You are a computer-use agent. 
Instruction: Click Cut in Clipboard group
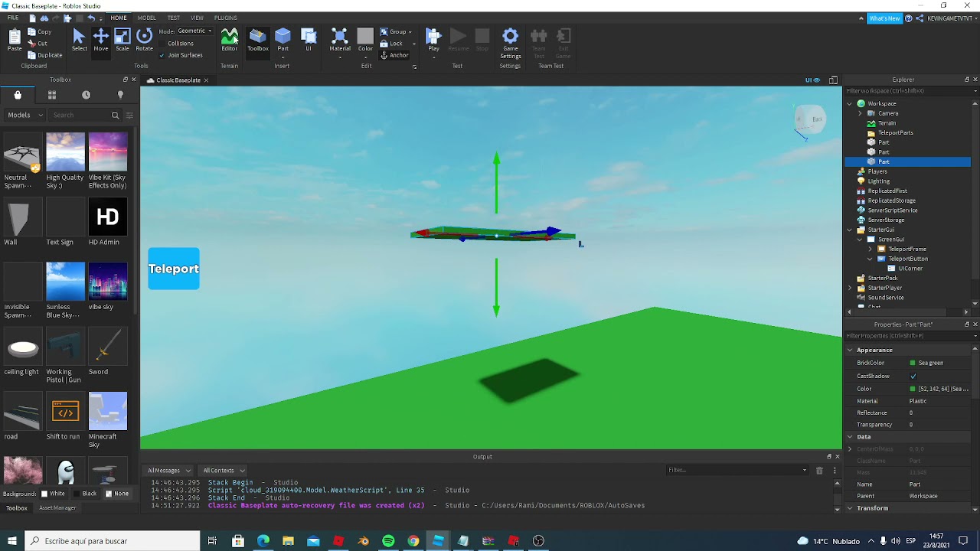pos(38,44)
